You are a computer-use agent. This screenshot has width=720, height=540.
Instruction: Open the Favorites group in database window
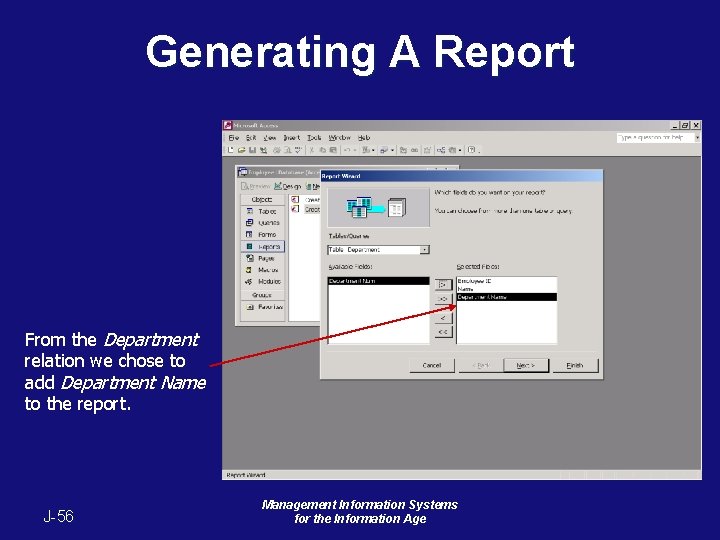coord(263,307)
